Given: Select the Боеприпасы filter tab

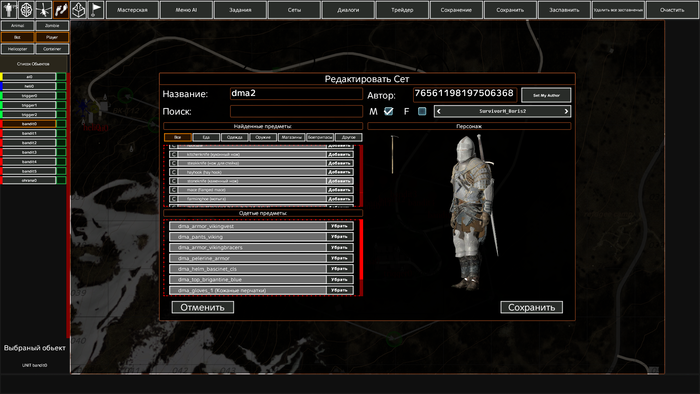Looking at the screenshot, I should [x=320, y=137].
